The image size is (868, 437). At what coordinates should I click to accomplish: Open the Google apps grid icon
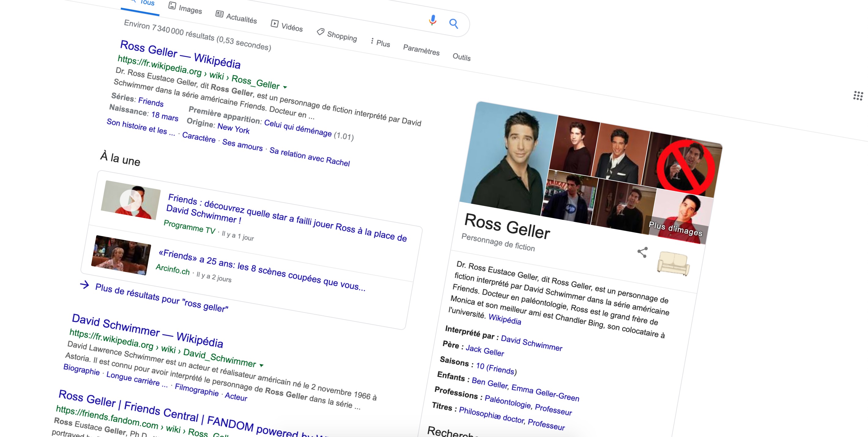click(x=858, y=95)
